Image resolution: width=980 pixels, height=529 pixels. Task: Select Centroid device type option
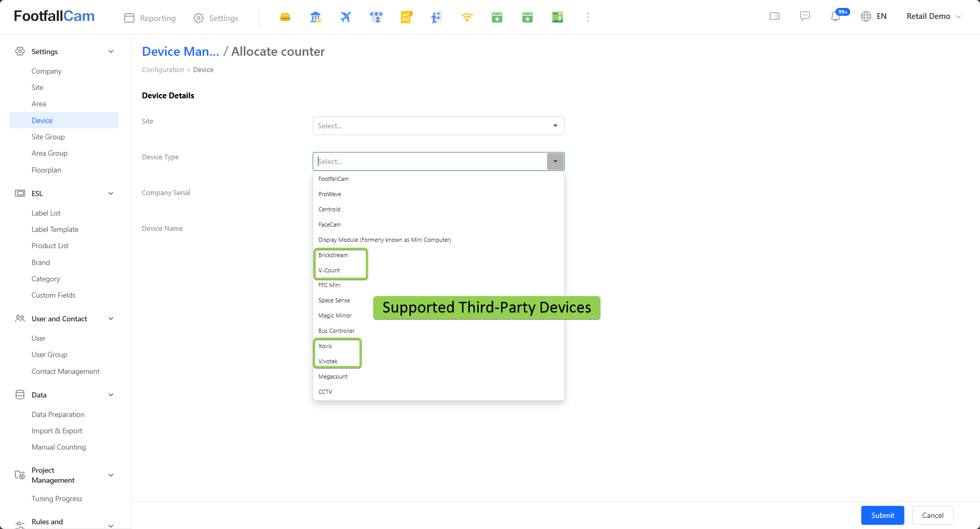(438, 209)
